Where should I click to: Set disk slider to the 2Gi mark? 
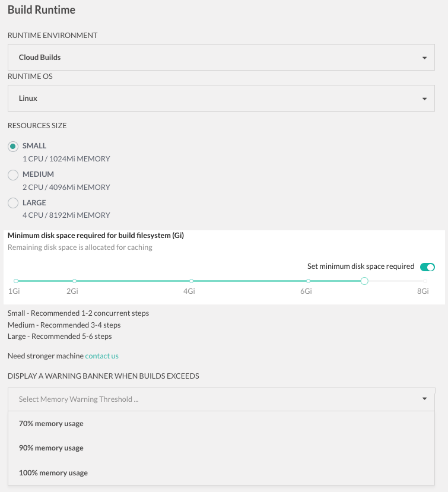[x=74, y=281]
